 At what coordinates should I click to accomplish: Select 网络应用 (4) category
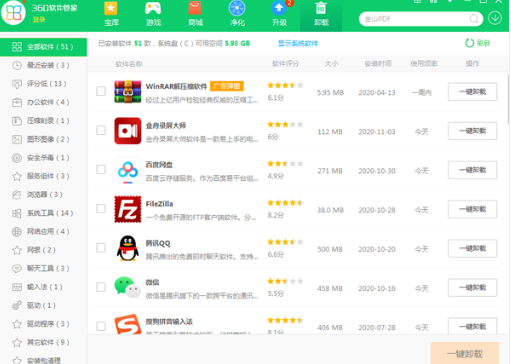43,232
